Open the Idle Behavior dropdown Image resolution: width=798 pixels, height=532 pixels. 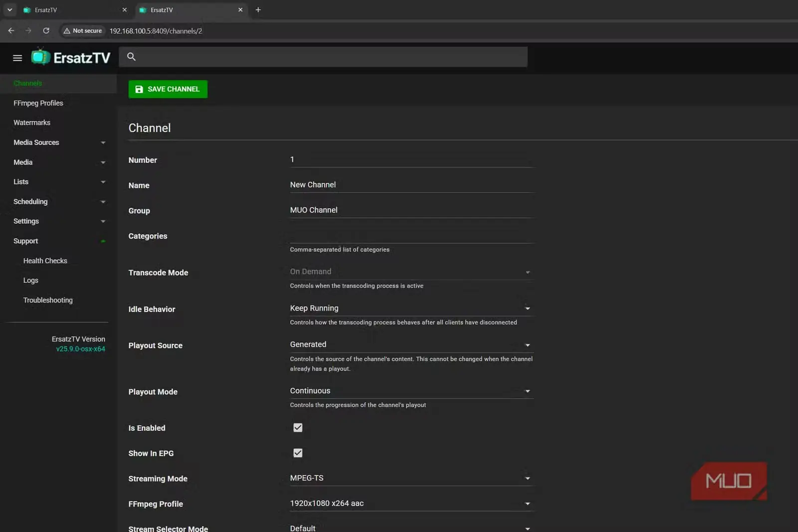[411, 309]
